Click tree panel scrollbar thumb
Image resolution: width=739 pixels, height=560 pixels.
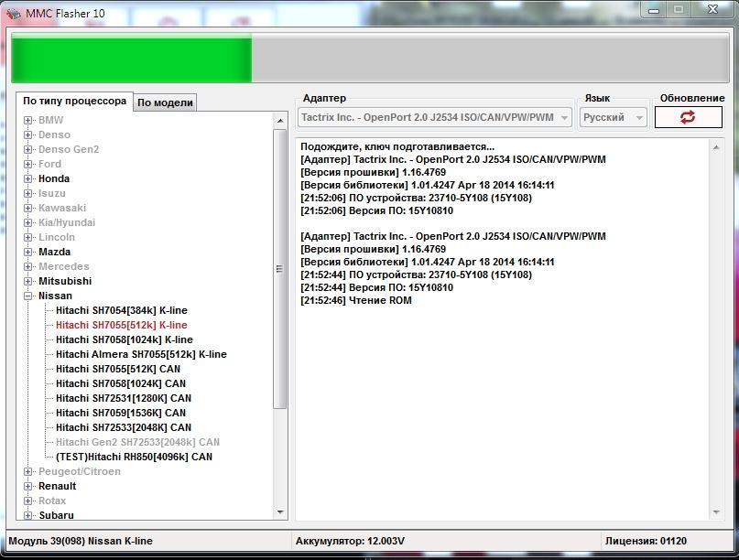[x=280, y=269]
